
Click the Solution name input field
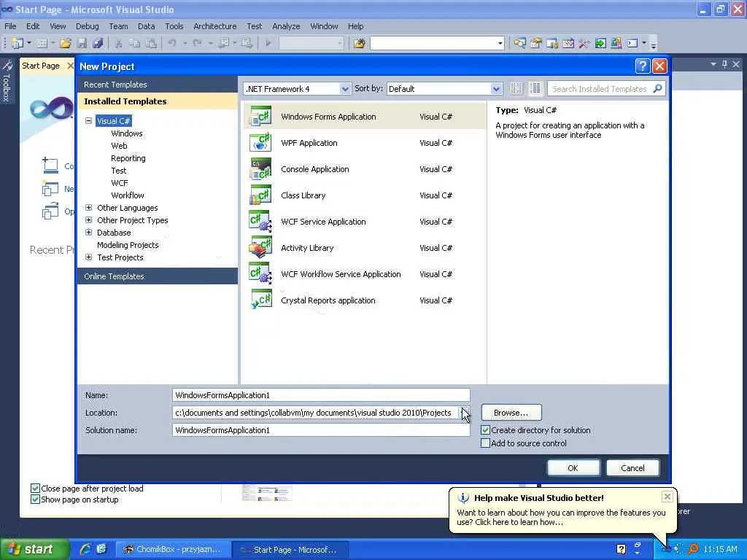click(321, 430)
